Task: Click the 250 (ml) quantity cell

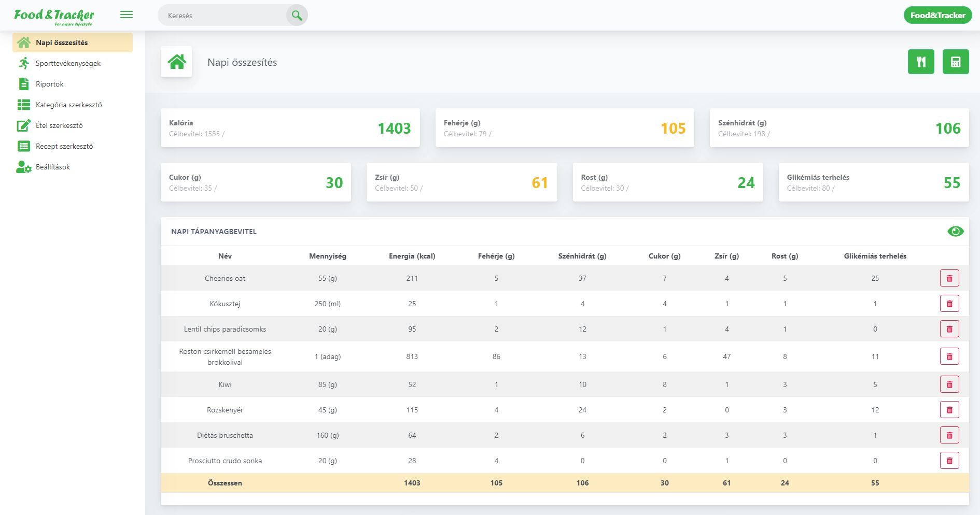Action: pos(328,304)
